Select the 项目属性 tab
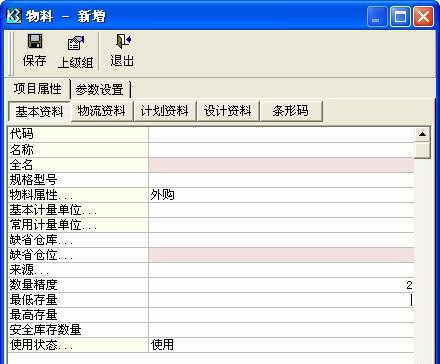Viewport: 440px width, 364px height. pos(38,89)
